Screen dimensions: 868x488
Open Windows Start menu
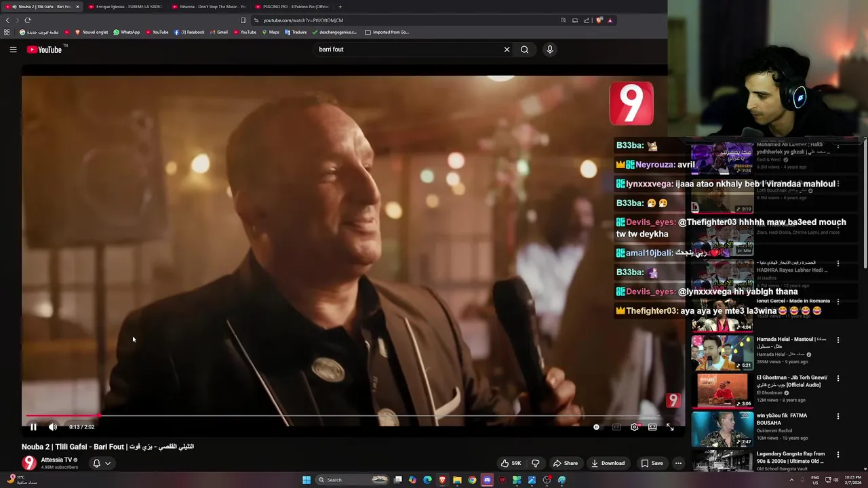[x=307, y=480]
